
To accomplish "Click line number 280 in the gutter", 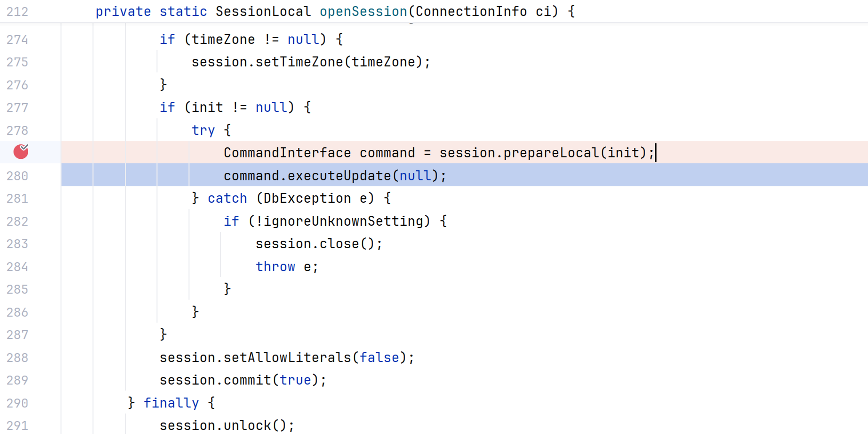I will (x=17, y=176).
